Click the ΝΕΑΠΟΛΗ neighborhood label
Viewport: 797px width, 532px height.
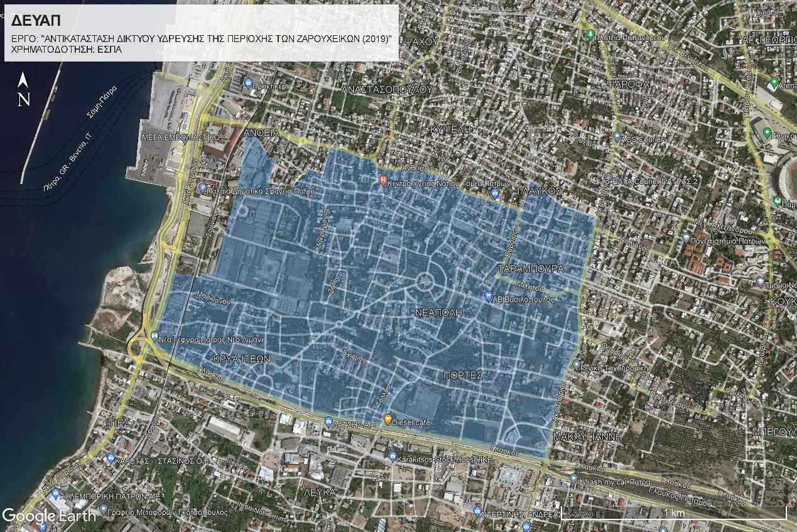pos(439,312)
